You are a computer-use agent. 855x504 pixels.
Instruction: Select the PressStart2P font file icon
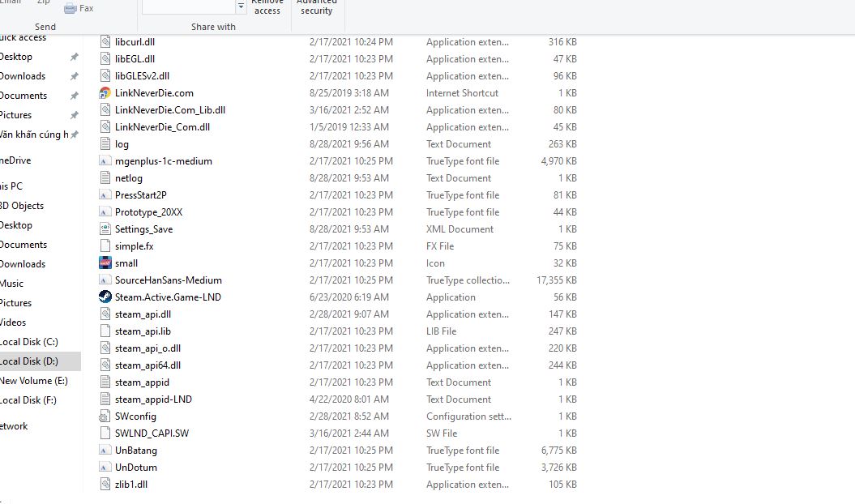105,195
